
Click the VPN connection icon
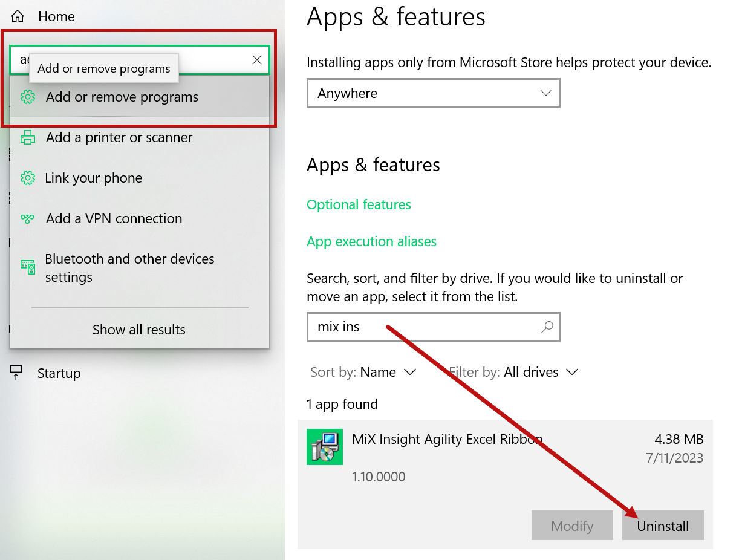coord(27,218)
